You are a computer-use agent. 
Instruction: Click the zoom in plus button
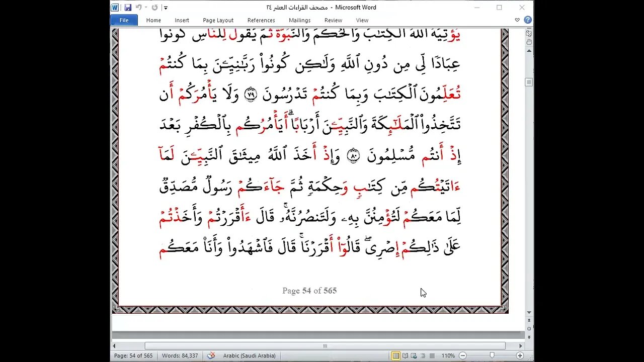[x=520, y=355]
